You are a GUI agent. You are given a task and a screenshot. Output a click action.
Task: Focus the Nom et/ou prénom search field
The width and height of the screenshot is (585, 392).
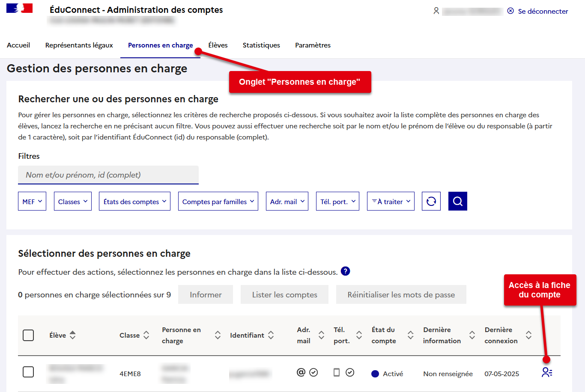[x=108, y=175]
